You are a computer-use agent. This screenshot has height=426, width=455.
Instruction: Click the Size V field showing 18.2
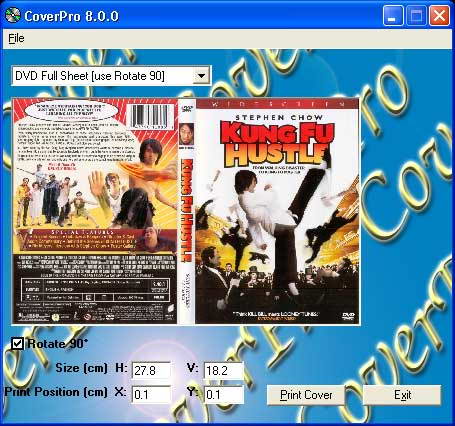coord(223,370)
